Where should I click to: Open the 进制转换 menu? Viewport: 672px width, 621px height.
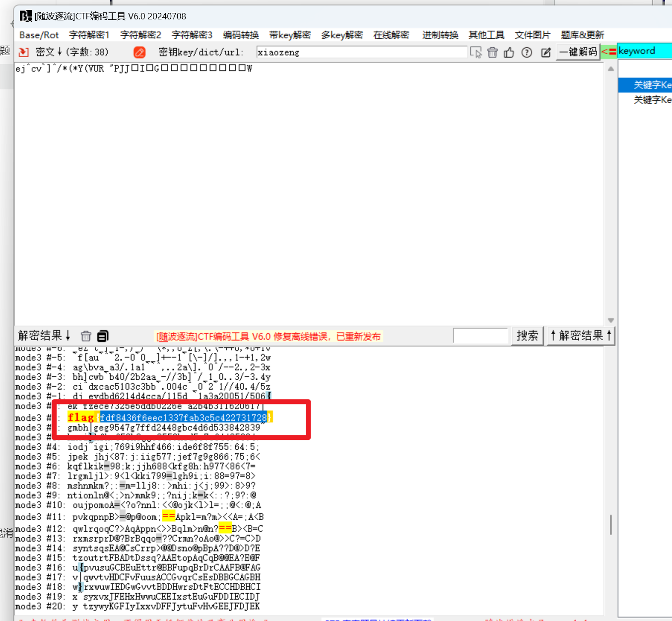pyautogui.click(x=440, y=35)
